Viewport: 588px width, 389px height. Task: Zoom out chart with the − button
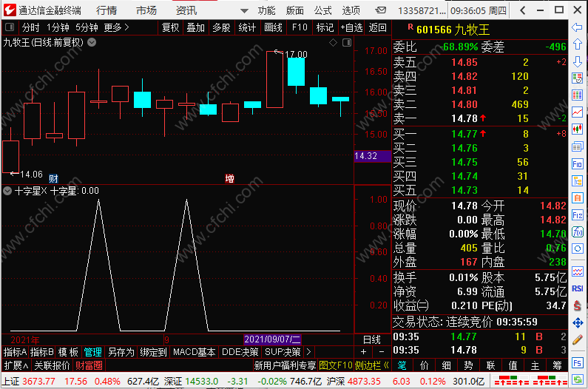382,352
